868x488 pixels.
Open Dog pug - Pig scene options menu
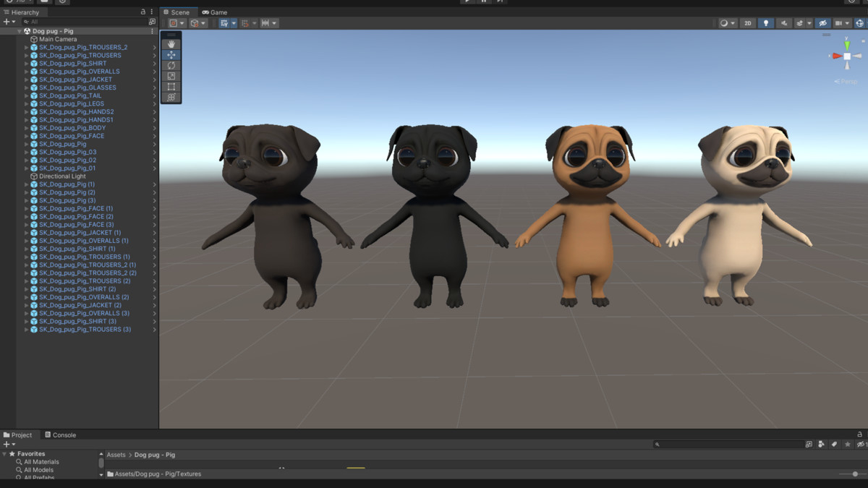[x=152, y=31]
